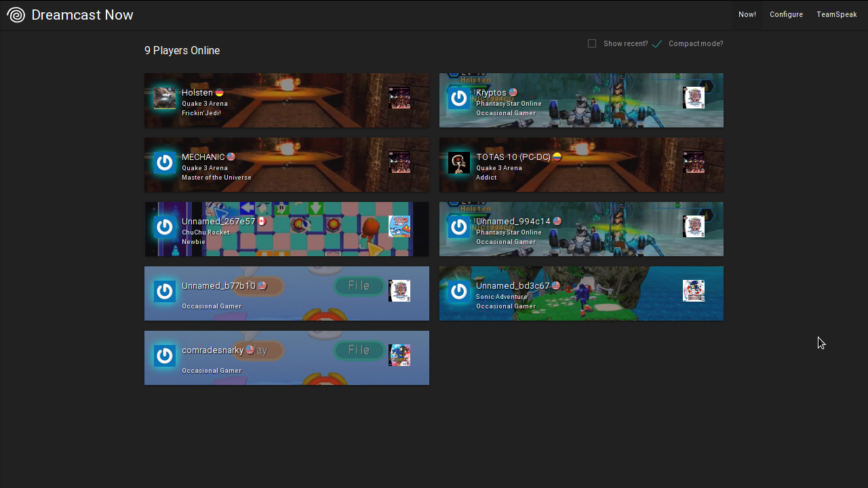This screenshot has width=868, height=488.
Task: Open game cover on Unnamed_b77b10 card
Action: [399, 291]
